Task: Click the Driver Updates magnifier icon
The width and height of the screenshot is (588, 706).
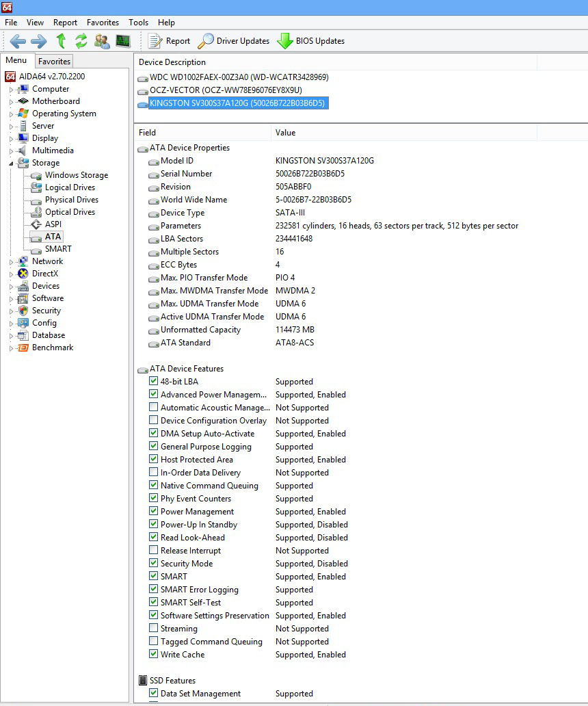Action: (x=206, y=41)
